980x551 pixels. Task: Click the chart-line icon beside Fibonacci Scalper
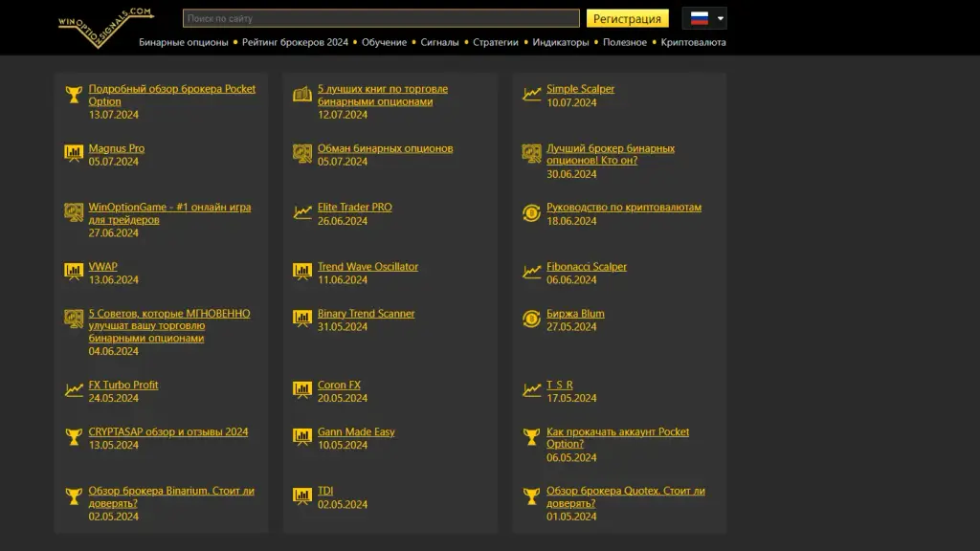coord(532,271)
